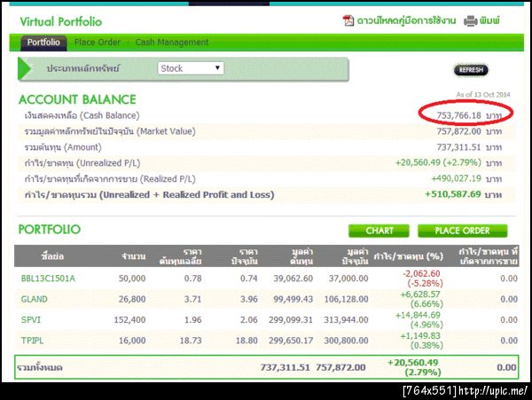Click GLAND current price 3.96
This screenshot has width=532, height=400.
[249, 299]
